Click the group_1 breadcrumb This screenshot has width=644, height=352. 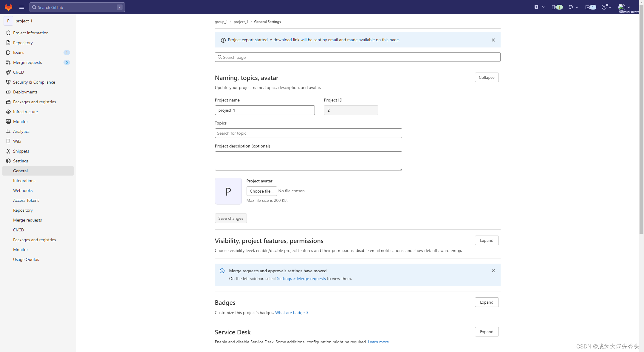[x=221, y=22]
